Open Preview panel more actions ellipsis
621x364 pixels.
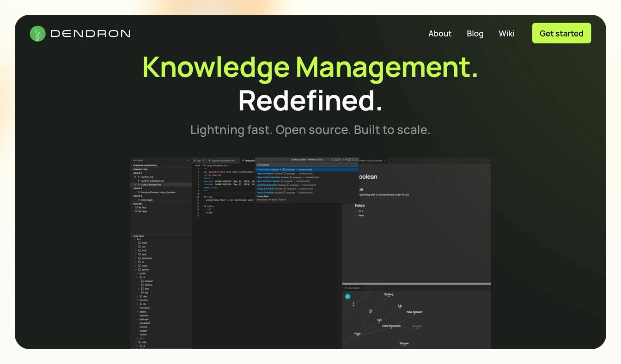coord(487,160)
